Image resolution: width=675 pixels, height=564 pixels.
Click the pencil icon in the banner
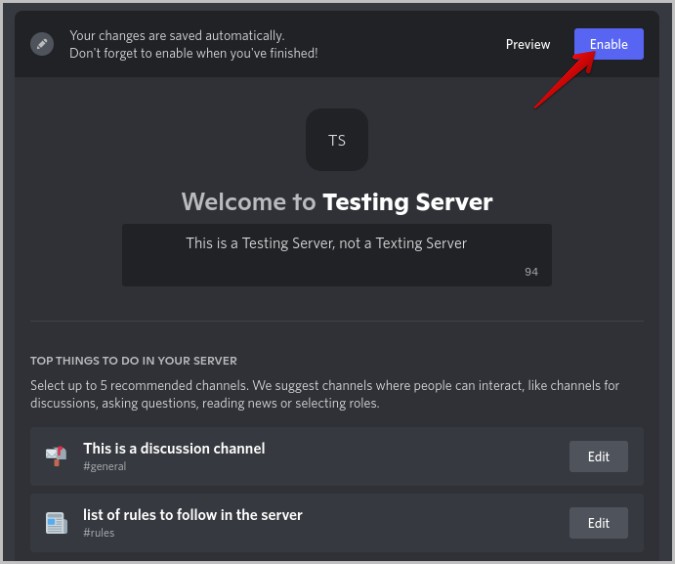(x=42, y=44)
